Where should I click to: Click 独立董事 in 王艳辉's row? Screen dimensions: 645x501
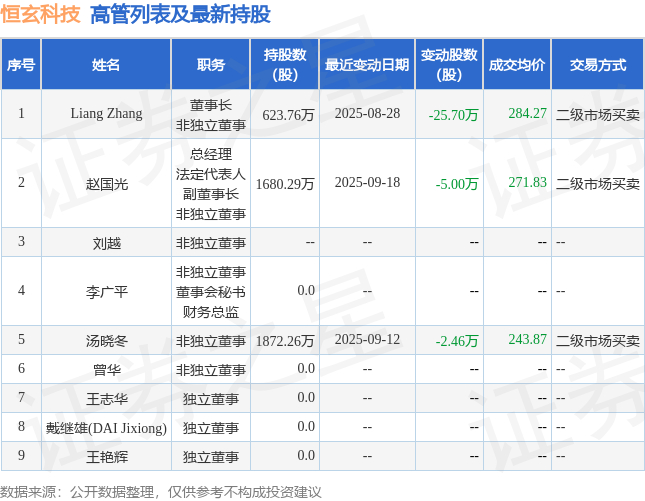(x=211, y=457)
